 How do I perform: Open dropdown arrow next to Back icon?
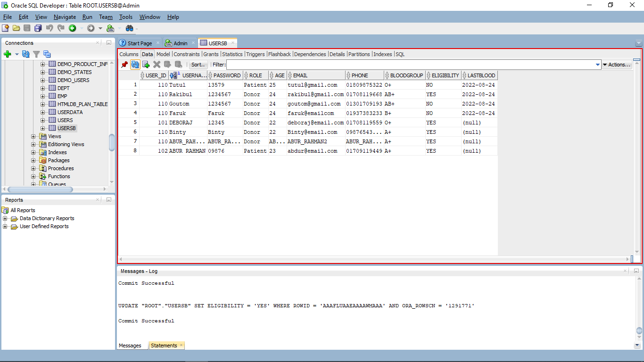click(82, 28)
